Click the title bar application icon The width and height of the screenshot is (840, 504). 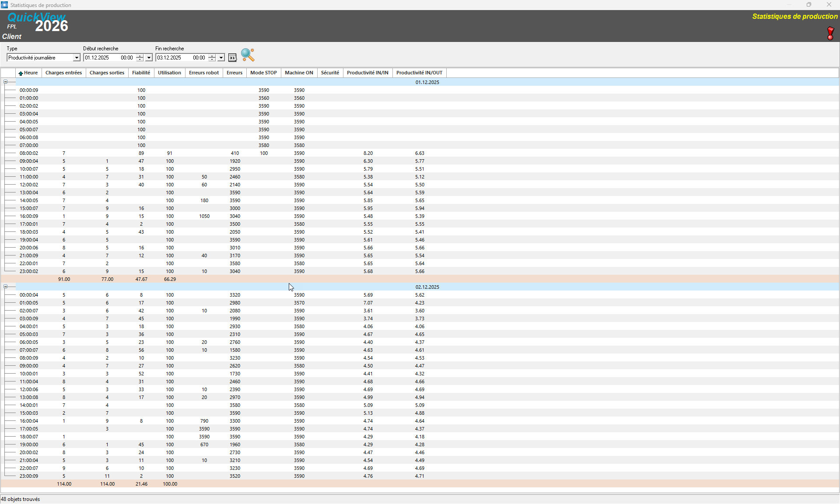pos(4,5)
